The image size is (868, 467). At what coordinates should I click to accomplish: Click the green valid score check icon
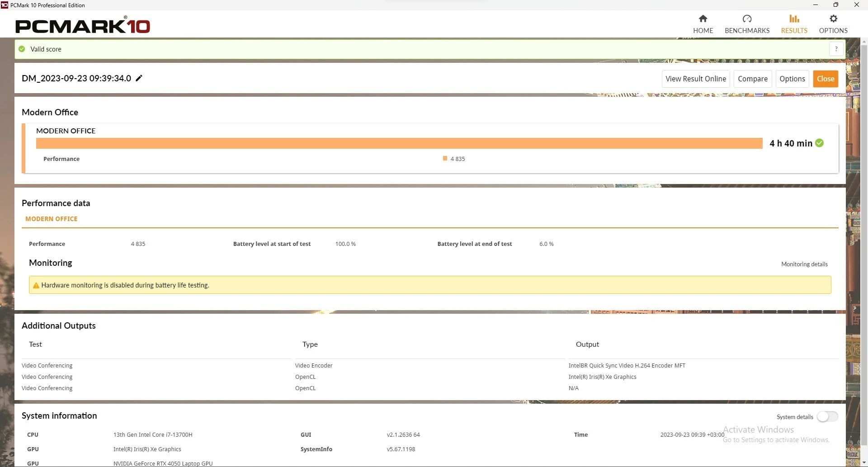tap(22, 49)
